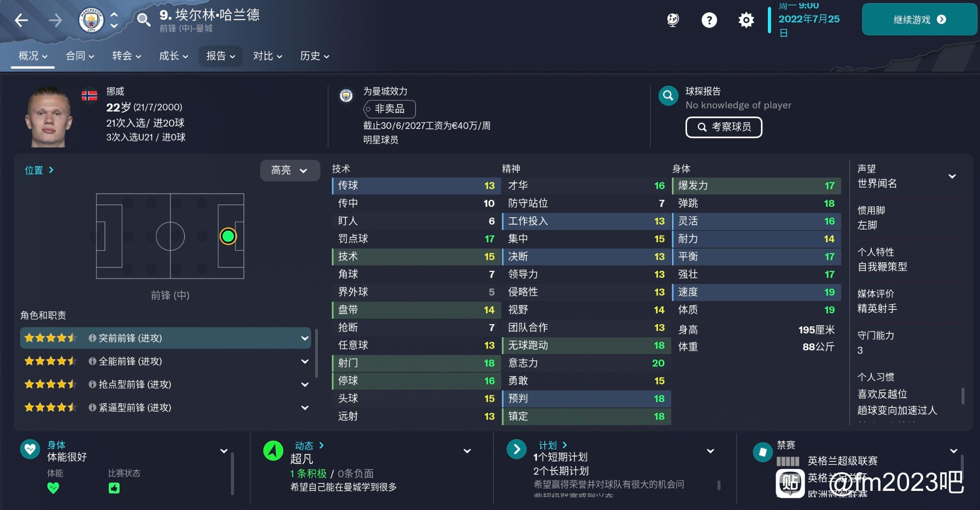Expand the 全能前锋 (进攻) role row
The image size is (980, 510).
pyautogui.click(x=304, y=361)
